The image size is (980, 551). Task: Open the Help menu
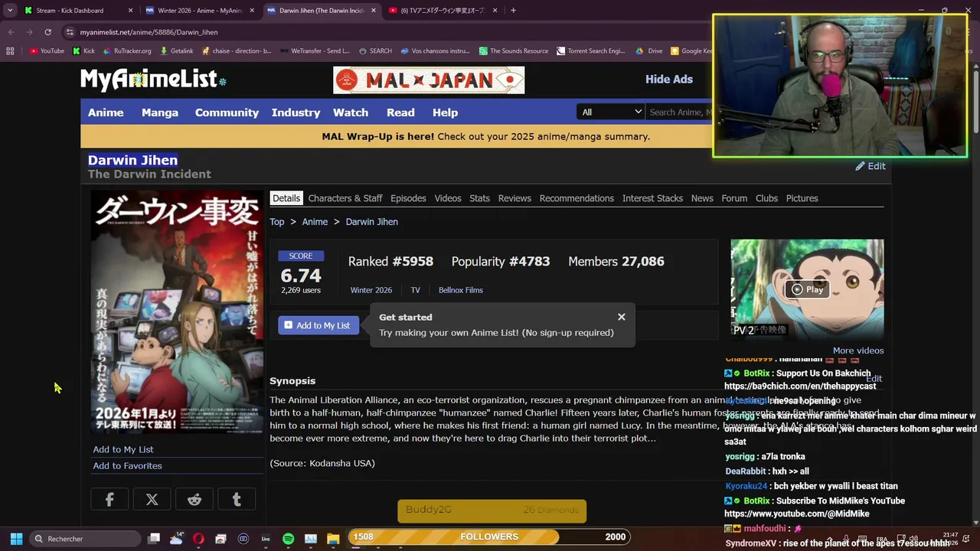tap(445, 112)
